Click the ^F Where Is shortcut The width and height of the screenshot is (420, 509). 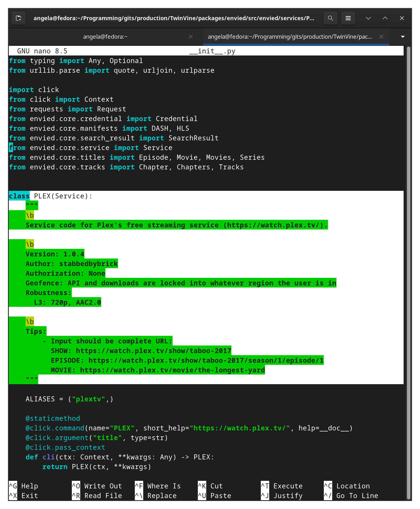pyautogui.click(x=158, y=486)
